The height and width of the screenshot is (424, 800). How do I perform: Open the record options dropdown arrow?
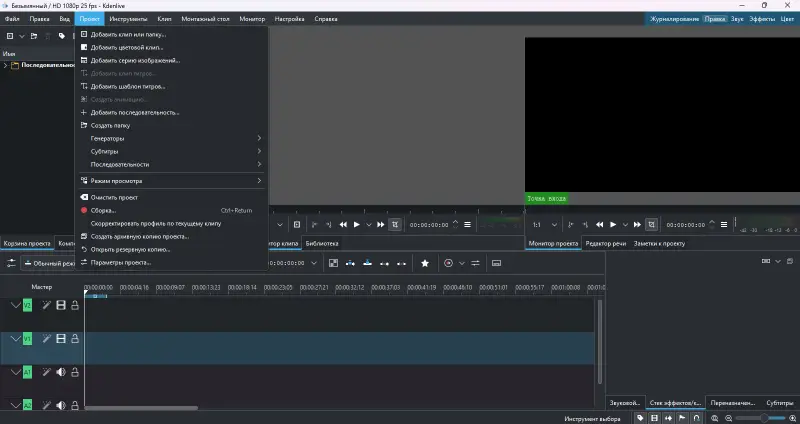[x=462, y=263]
